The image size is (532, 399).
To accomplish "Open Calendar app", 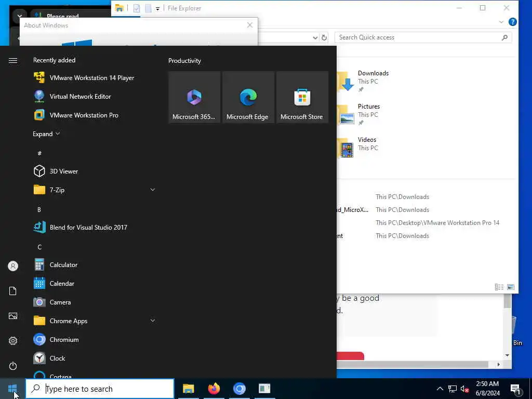I will pyautogui.click(x=62, y=283).
